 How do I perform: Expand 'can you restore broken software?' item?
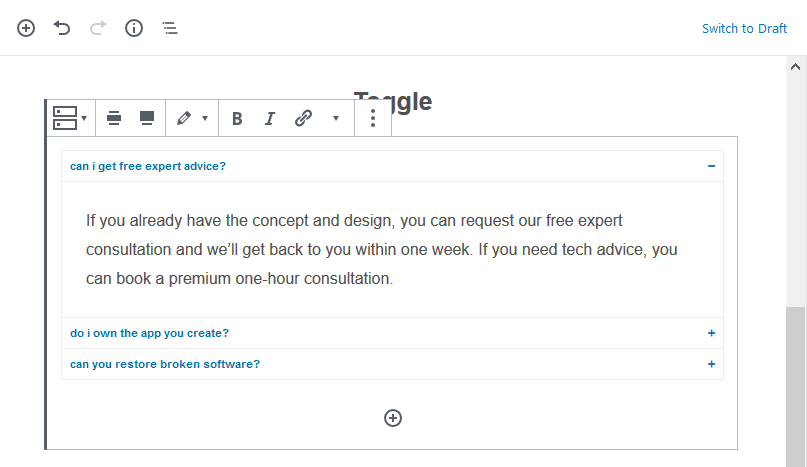pyautogui.click(x=711, y=364)
